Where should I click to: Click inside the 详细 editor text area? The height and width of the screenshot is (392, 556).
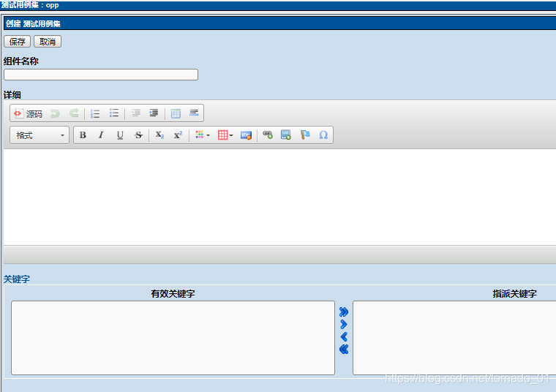tap(279, 197)
